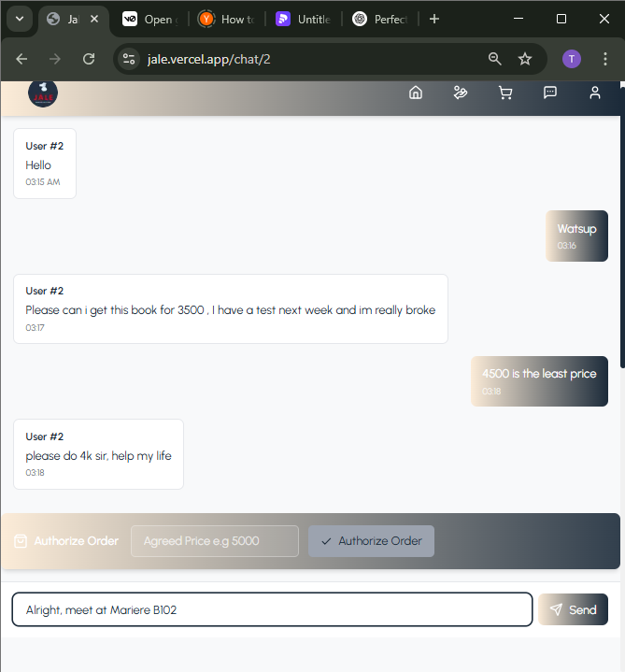
Task: Switch to the Open tab
Action: 149,20
